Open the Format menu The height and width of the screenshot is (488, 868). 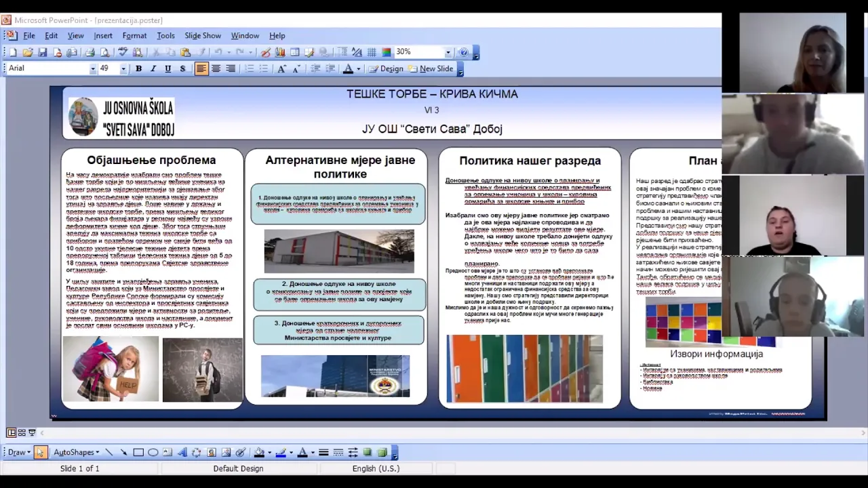(134, 35)
